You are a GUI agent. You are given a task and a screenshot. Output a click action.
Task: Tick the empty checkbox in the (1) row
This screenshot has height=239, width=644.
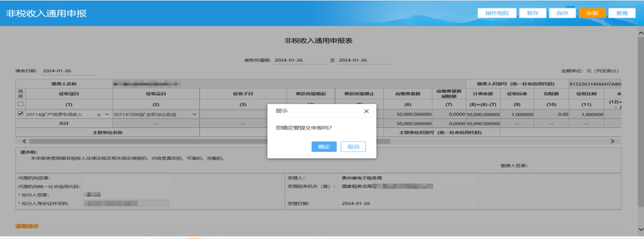coord(20,104)
